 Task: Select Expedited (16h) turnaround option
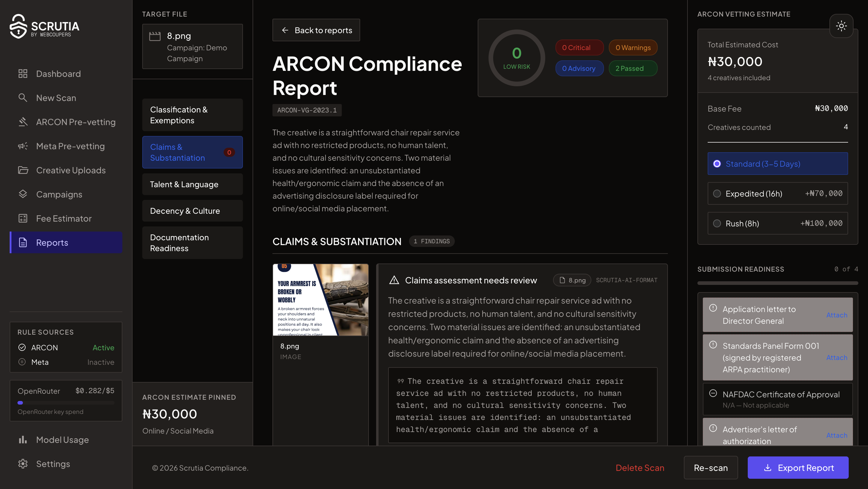[777, 194]
